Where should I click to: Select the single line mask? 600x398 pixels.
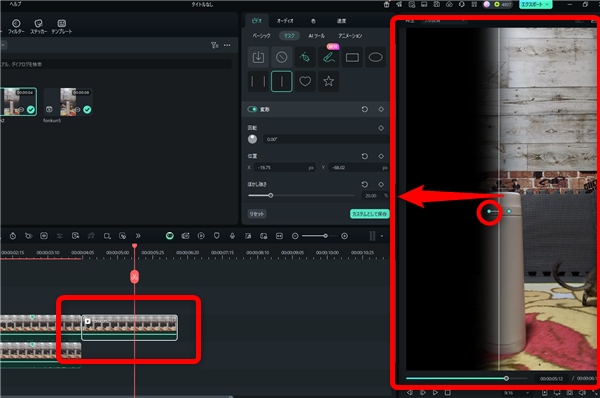[282, 81]
